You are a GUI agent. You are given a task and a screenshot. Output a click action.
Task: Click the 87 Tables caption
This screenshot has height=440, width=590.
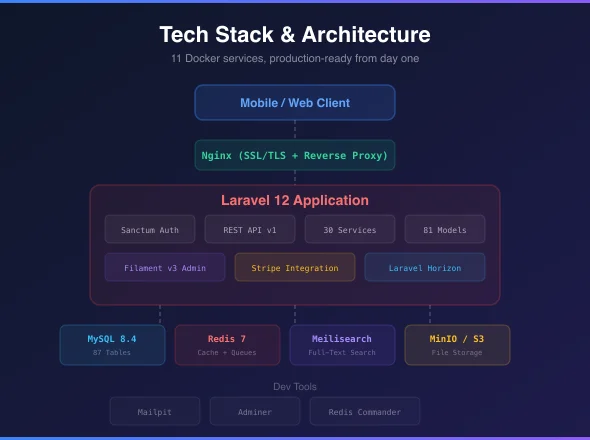click(x=112, y=352)
